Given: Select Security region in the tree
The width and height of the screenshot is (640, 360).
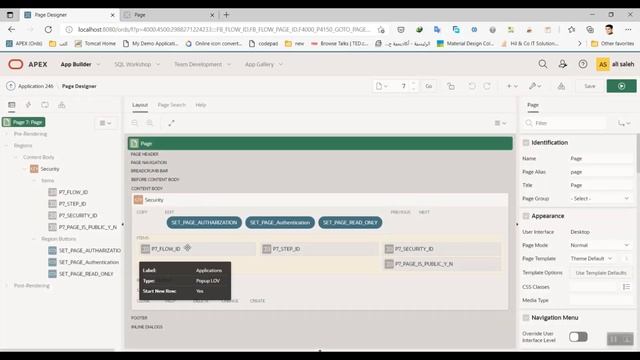Looking at the screenshot, I should (50, 169).
